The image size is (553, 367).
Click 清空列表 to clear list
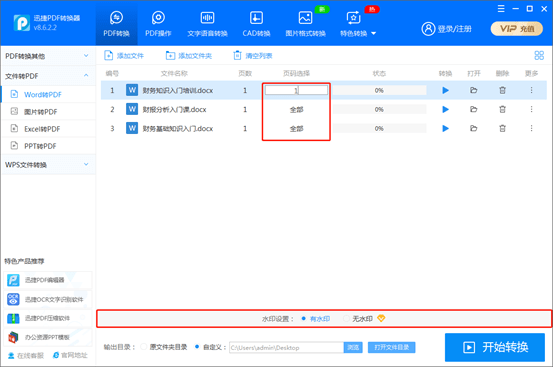coord(253,56)
